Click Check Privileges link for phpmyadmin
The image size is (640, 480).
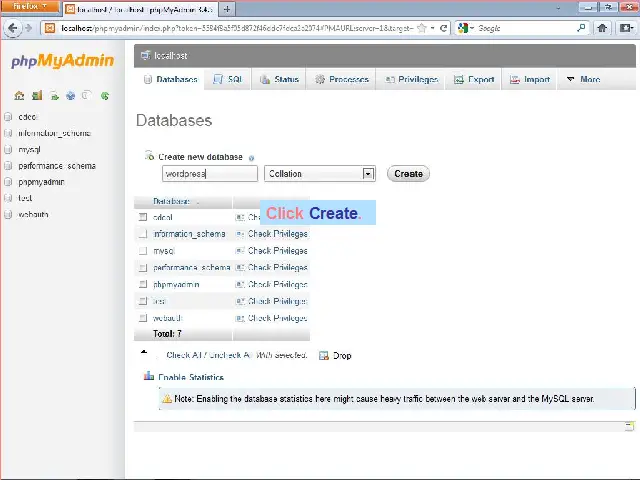(278, 284)
